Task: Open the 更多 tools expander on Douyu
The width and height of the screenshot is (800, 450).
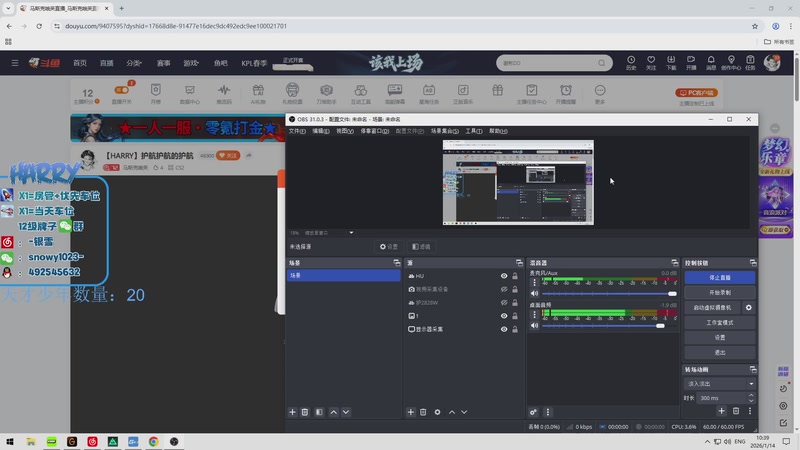Action: tap(600, 94)
